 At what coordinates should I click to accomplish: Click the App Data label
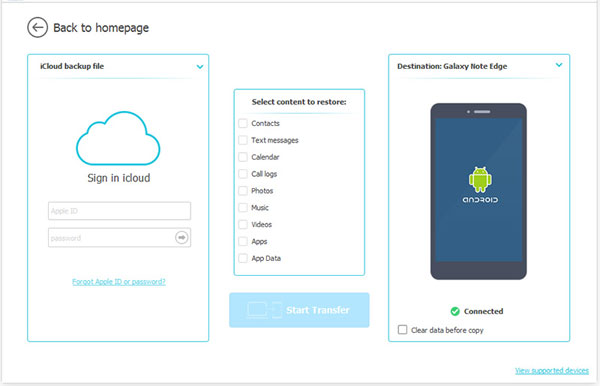(266, 259)
